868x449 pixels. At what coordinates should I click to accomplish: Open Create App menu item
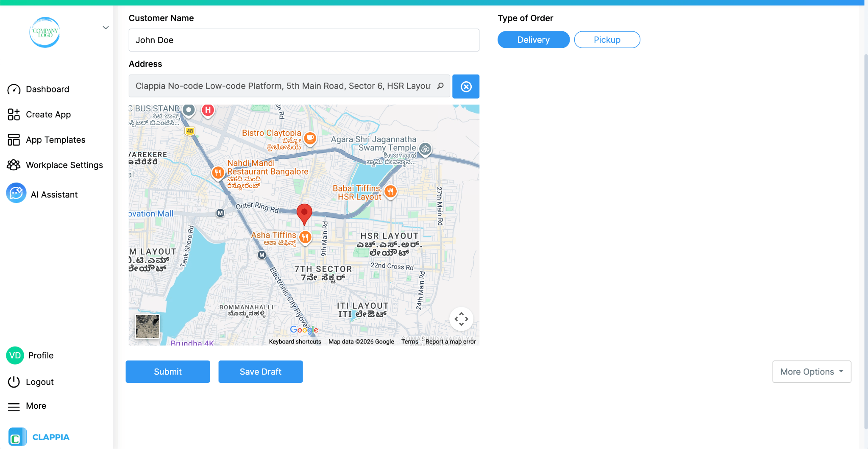[x=48, y=114]
